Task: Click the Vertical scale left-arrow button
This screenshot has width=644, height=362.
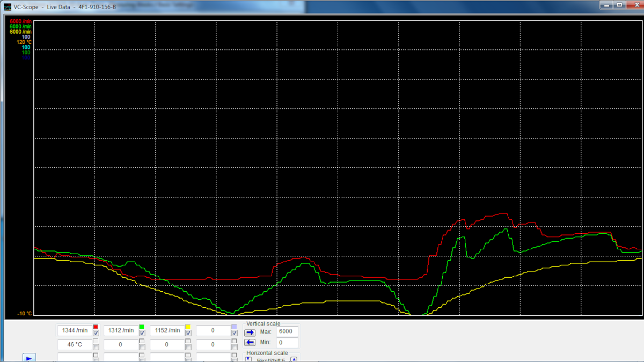Action: click(x=250, y=342)
